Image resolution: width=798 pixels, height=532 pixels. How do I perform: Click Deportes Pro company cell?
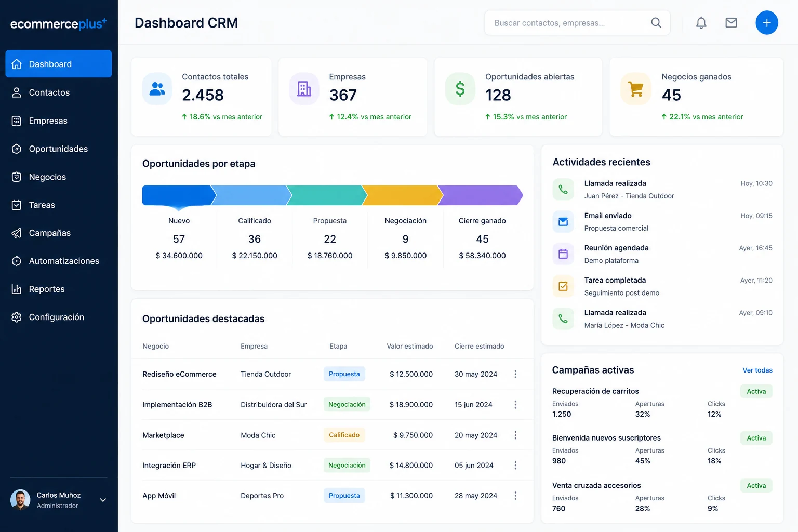[x=262, y=496]
